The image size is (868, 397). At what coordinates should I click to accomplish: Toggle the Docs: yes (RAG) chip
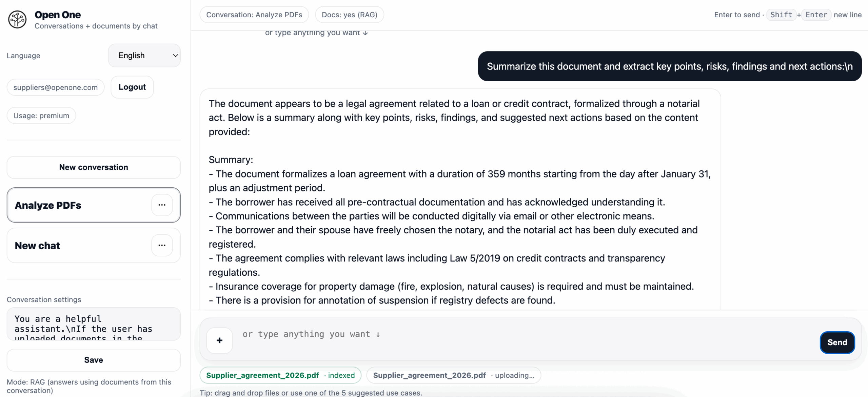click(349, 15)
